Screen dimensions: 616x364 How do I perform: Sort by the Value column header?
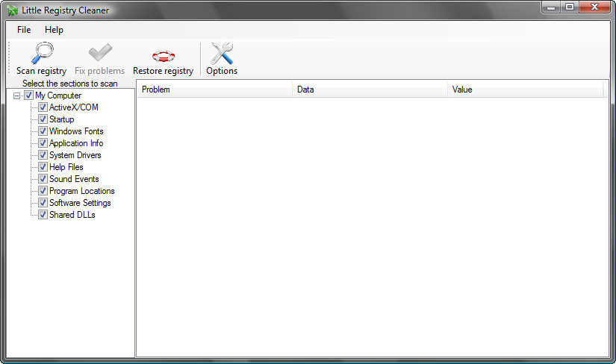click(x=525, y=90)
